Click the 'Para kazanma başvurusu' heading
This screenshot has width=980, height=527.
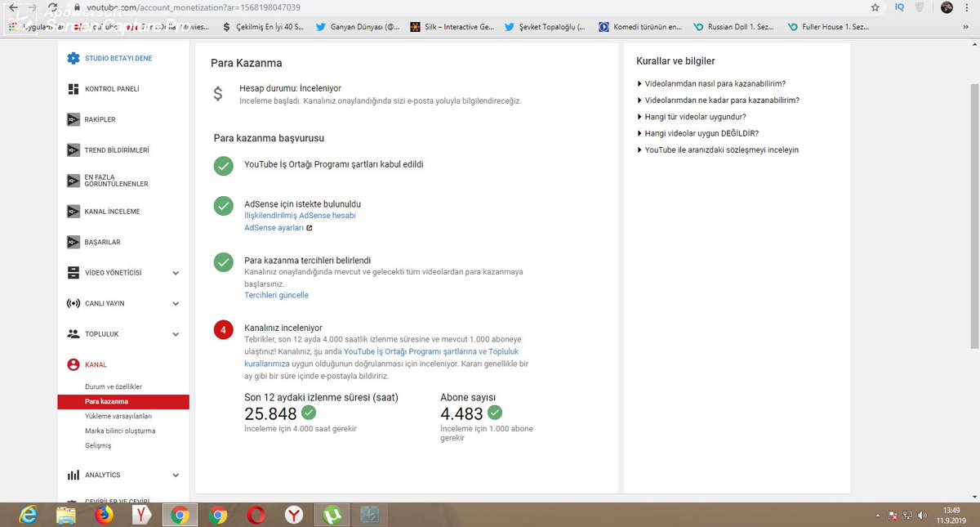tap(269, 138)
